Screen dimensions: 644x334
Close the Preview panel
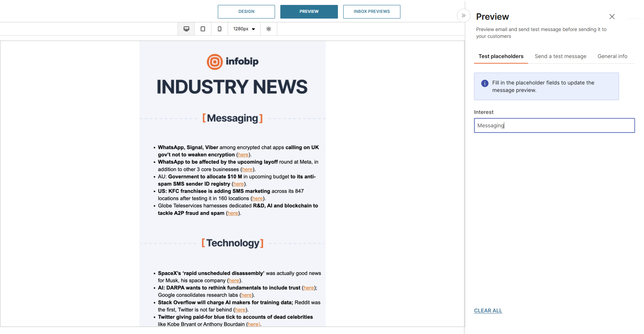pos(612,17)
